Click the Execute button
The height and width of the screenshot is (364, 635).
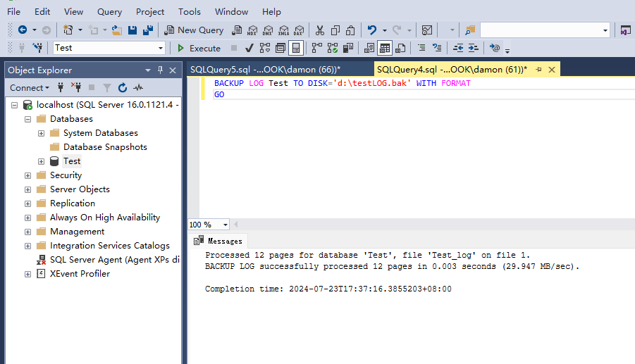[x=199, y=48]
